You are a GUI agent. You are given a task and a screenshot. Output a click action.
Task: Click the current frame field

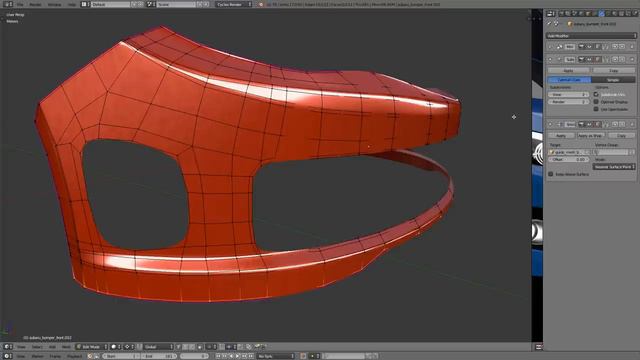(194, 356)
